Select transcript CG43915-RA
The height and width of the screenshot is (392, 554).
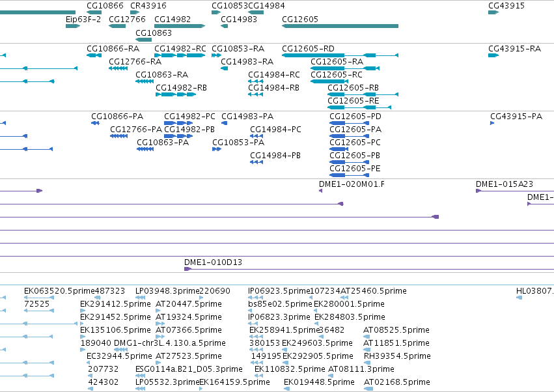coord(514,49)
